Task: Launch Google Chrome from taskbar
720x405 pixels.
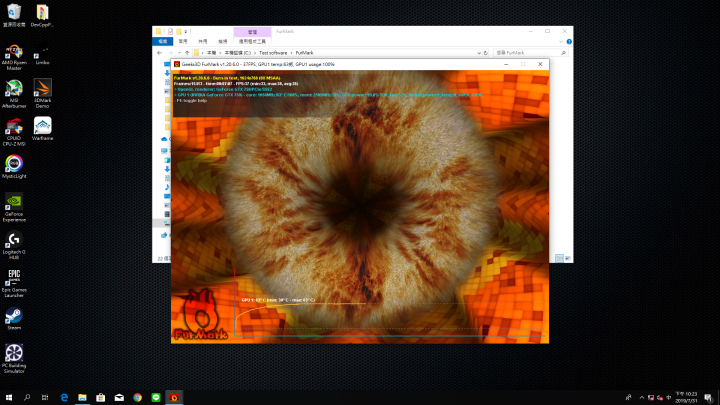Action: [x=137, y=398]
